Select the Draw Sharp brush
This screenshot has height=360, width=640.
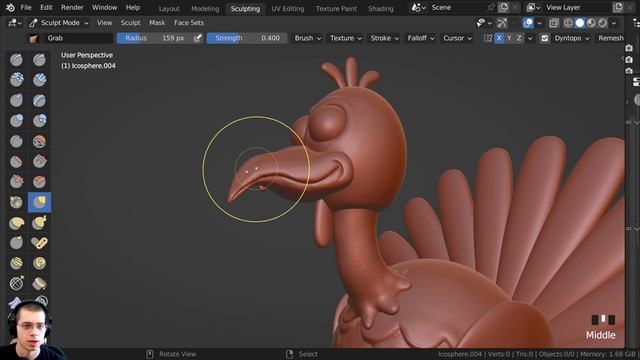pos(39,60)
